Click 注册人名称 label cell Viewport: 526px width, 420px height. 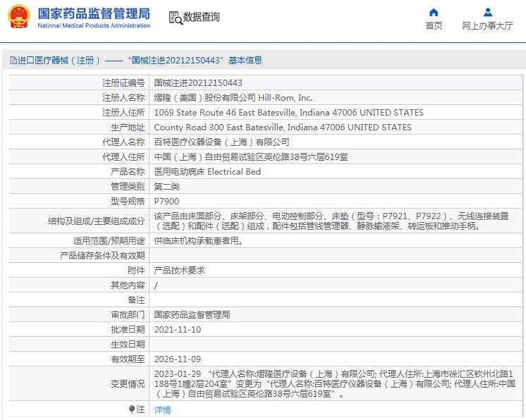click(79, 97)
